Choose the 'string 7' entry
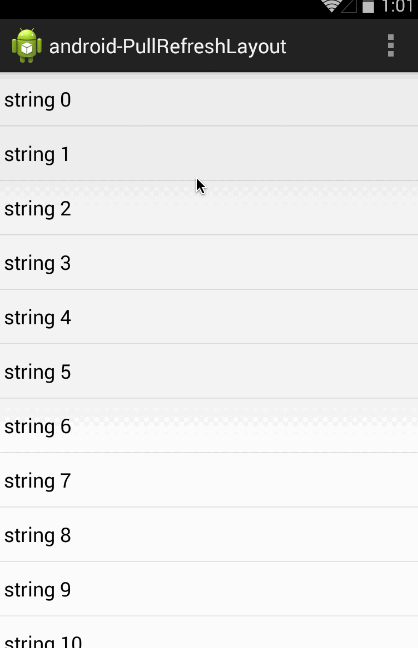The height and width of the screenshot is (648, 418). (209, 481)
